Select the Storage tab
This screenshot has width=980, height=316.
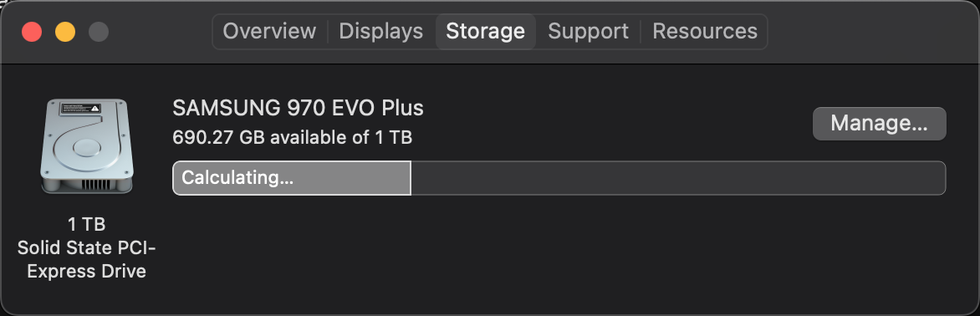point(485,31)
